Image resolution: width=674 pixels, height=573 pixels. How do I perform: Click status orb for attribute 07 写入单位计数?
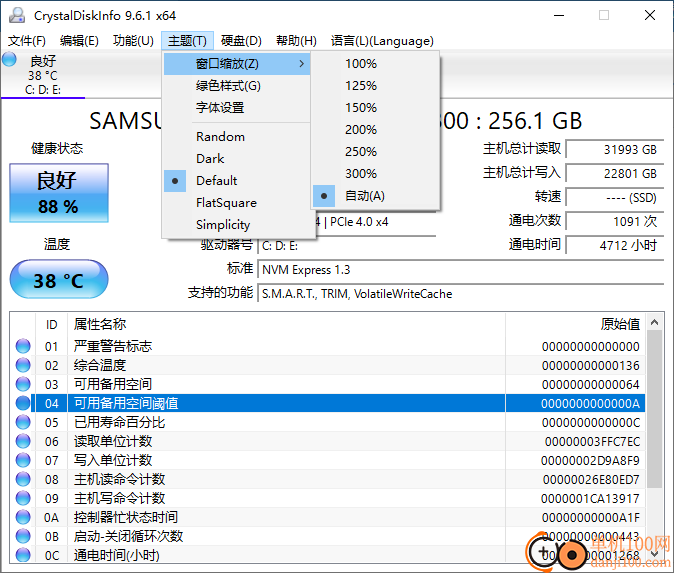tap(23, 460)
